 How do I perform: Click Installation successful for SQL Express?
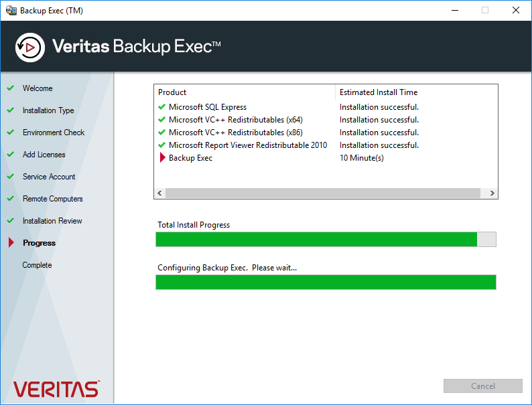coord(379,107)
